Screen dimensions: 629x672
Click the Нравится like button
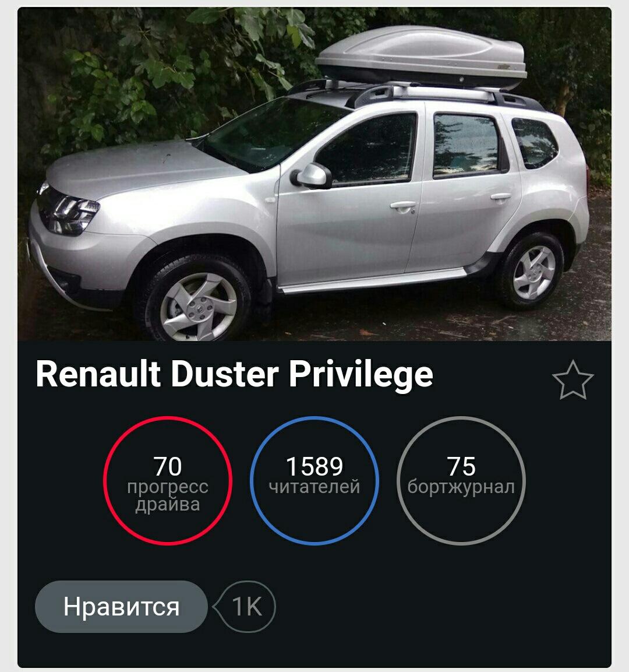pyautogui.click(x=121, y=606)
